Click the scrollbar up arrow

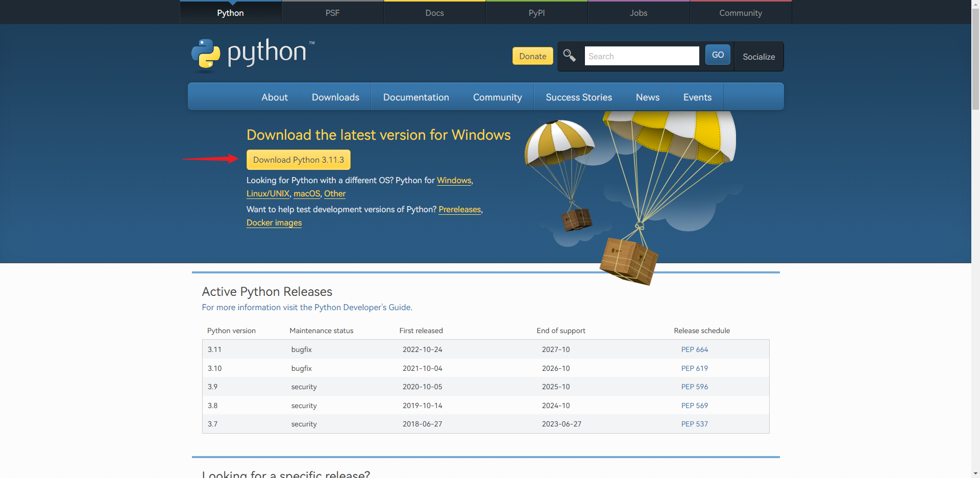(975, 4)
